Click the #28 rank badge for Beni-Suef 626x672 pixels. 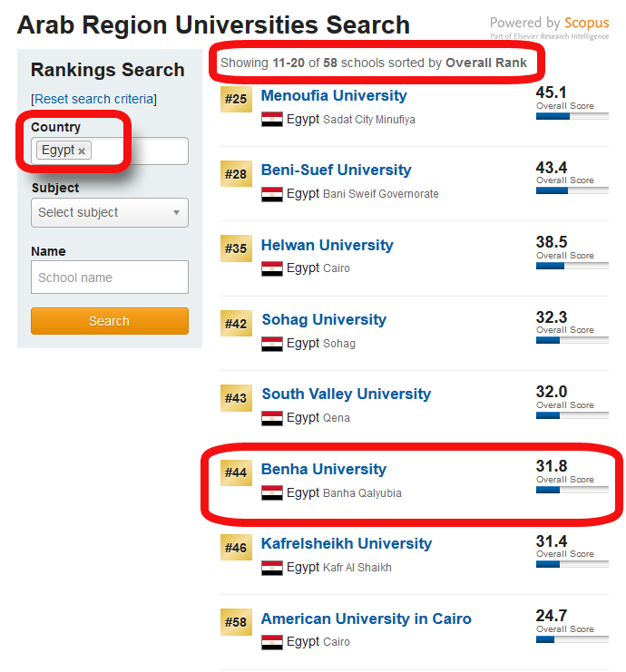(x=236, y=173)
